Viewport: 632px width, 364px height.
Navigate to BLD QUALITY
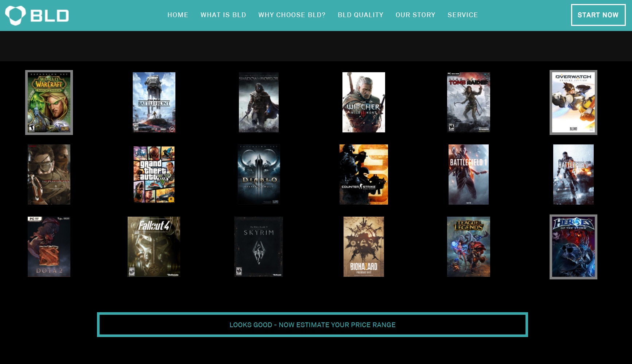[360, 15]
